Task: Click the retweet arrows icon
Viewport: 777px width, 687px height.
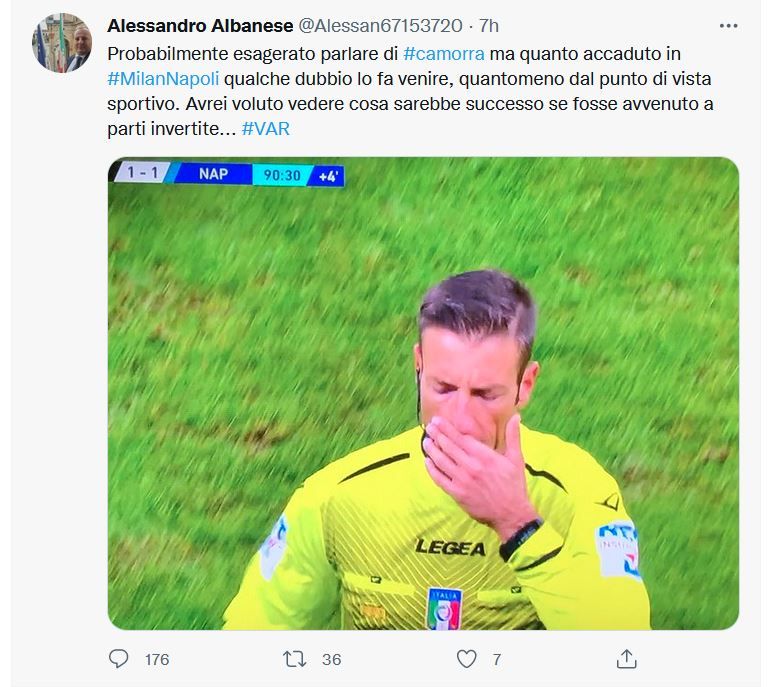Action: [294, 659]
